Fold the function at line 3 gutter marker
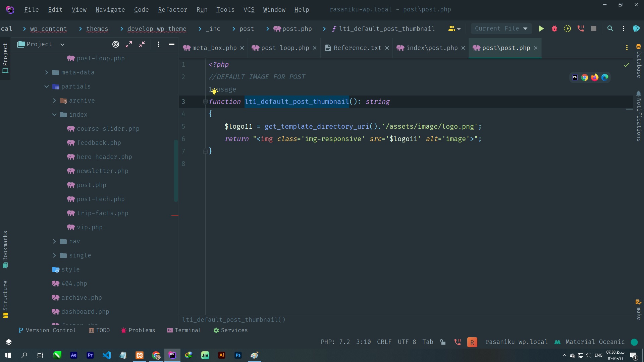This screenshot has height=362, width=644. click(x=205, y=102)
